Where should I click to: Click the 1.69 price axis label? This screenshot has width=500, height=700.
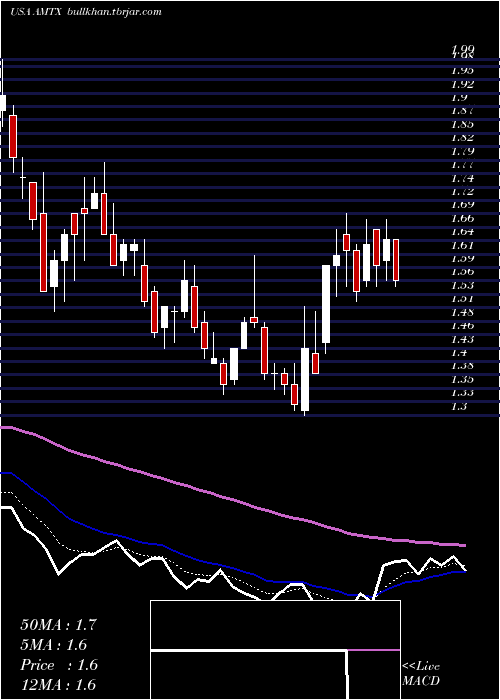(x=462, y=205)
